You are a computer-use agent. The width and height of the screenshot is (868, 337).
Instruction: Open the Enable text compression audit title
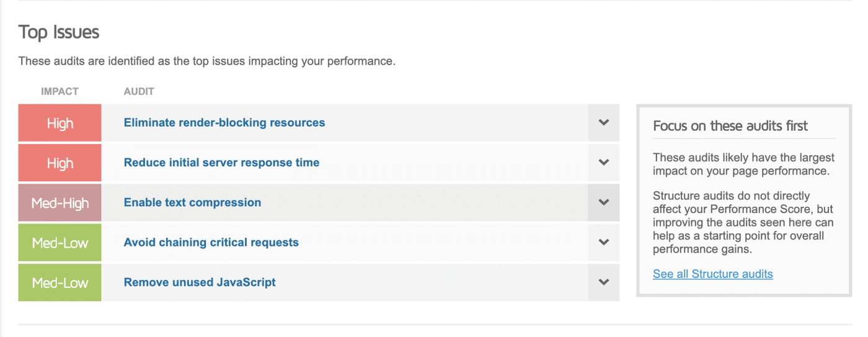coord(192,202)
